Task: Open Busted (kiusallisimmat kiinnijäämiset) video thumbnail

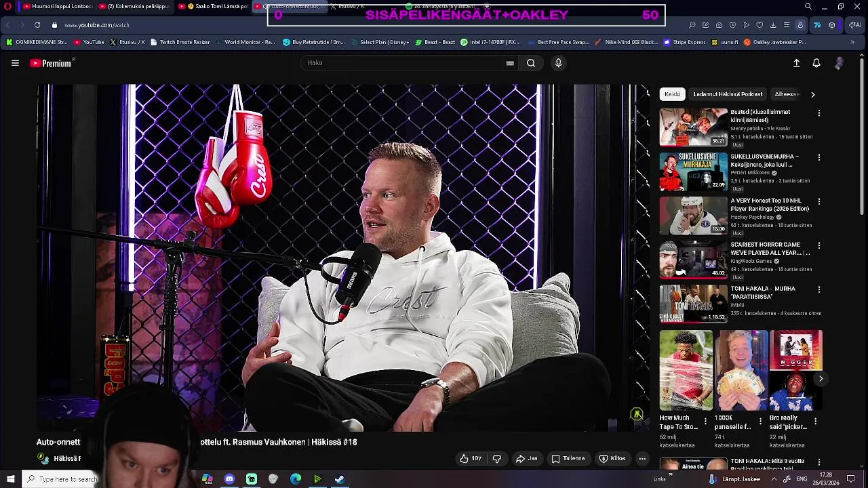Action: [693, 127]
